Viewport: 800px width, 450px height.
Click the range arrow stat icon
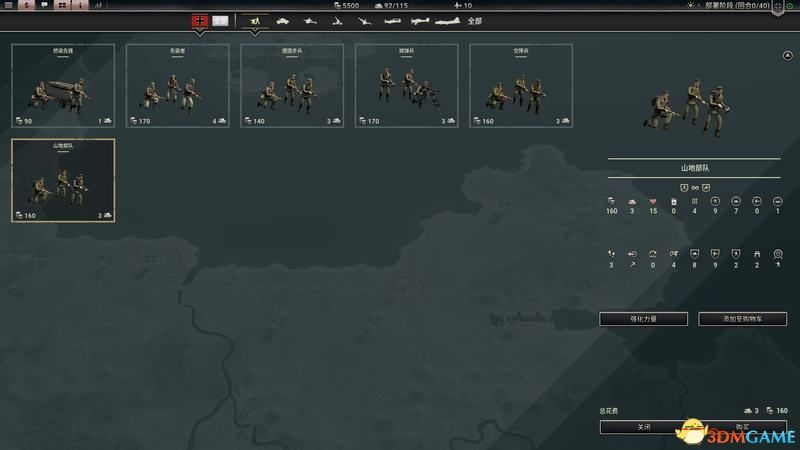pos(632,254)
